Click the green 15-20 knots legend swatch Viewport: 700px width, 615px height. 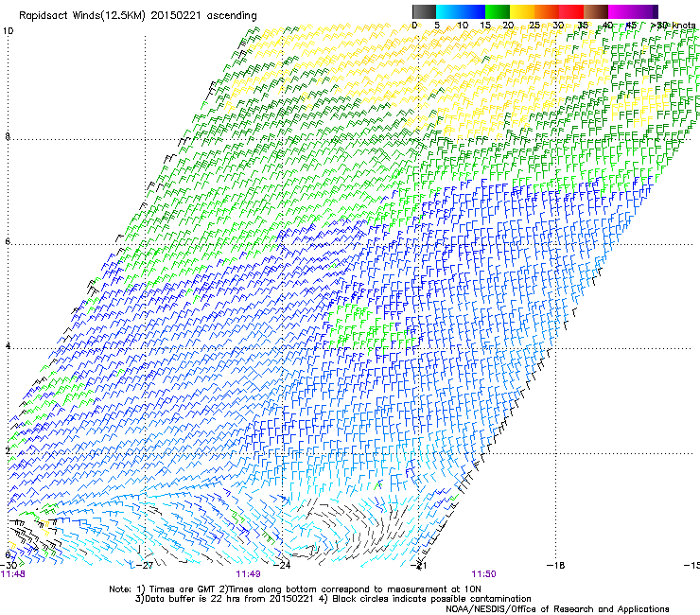coord(498,11)
